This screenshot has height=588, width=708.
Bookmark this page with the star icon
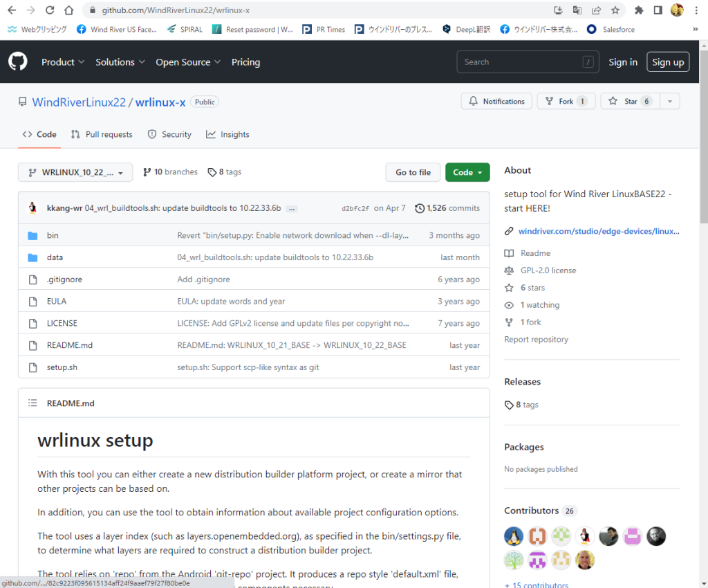coord(615,10)
